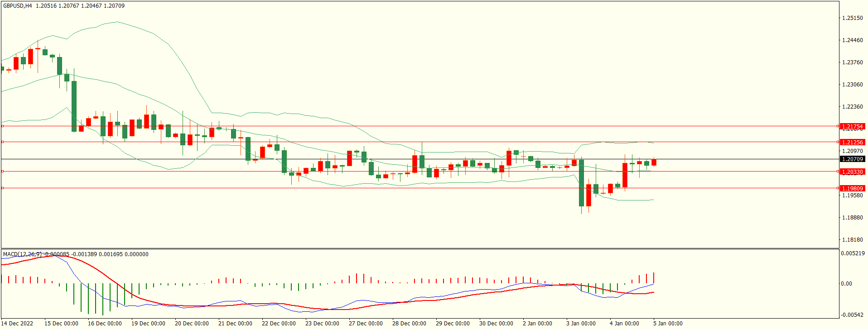Click the 5 Jan 00:00 date label
Screen dimensions: 868x329
pyautogui.click(x=668, y=324)
